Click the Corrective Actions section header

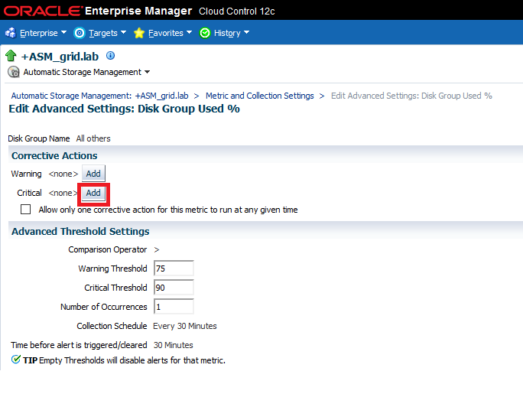click(54, 155)
